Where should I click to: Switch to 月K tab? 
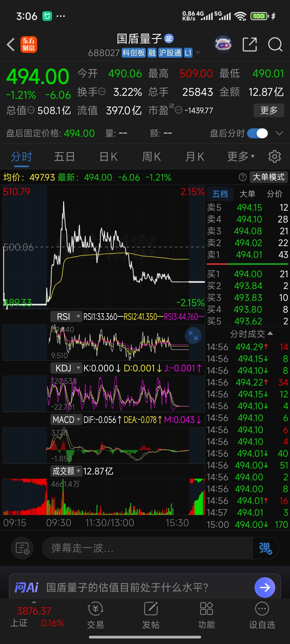pos(195,156)
